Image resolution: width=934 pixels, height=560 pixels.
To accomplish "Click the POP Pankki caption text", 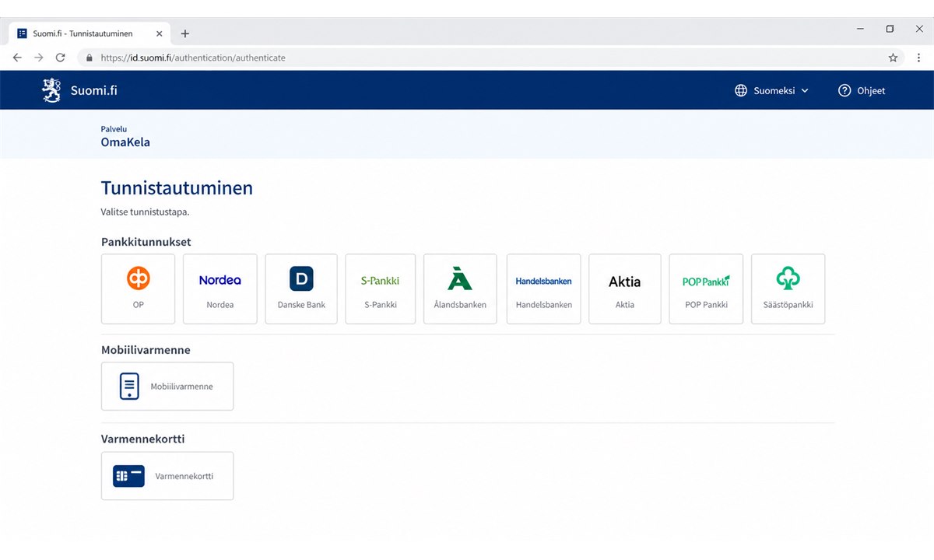I will tap(706, 305).
